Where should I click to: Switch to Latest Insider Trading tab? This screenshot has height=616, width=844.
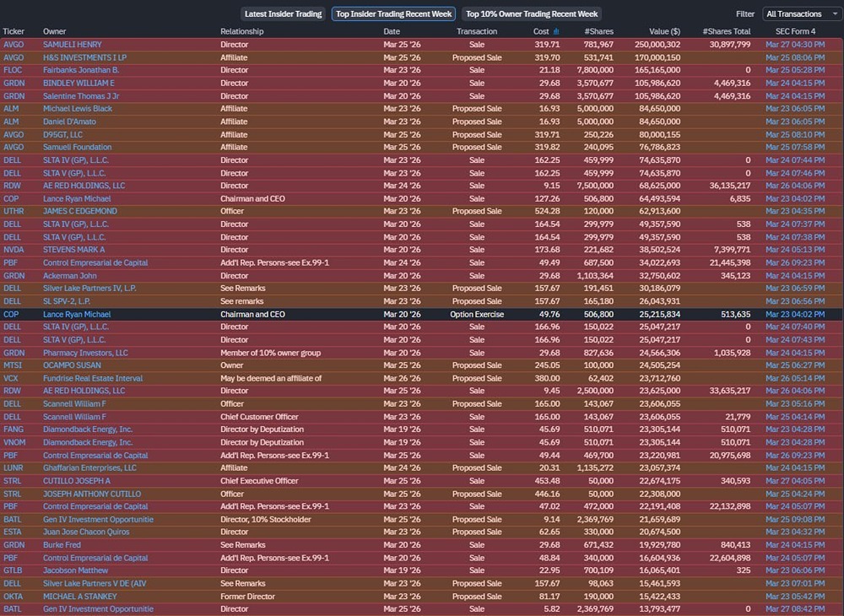pyautogui.click(x=283, y=14)
